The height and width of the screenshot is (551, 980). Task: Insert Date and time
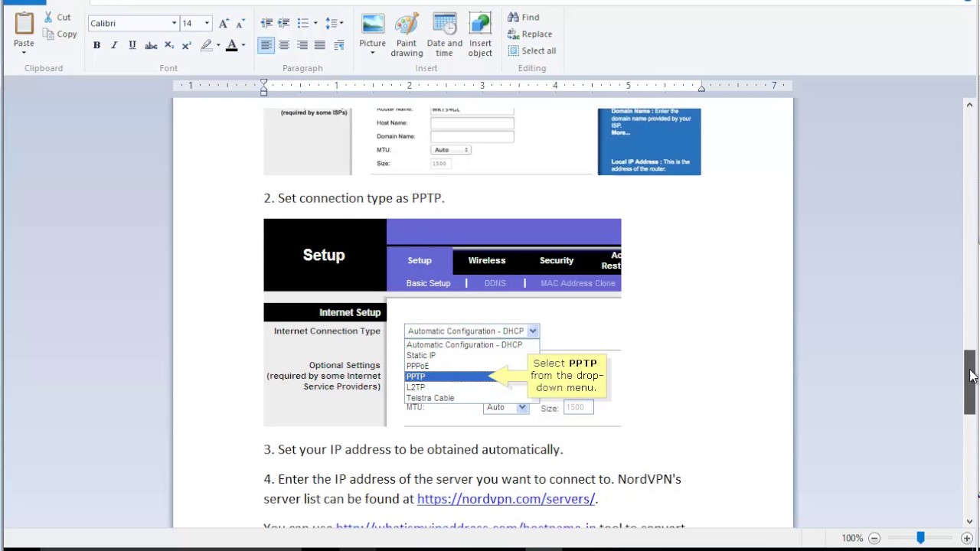tap(445, 35)
